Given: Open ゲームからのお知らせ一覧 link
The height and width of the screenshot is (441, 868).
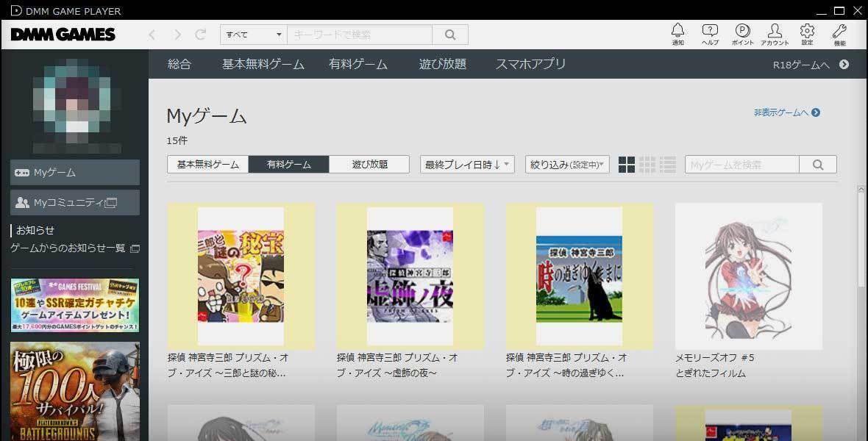Looking at the screenshot, I should click(75, 248).
